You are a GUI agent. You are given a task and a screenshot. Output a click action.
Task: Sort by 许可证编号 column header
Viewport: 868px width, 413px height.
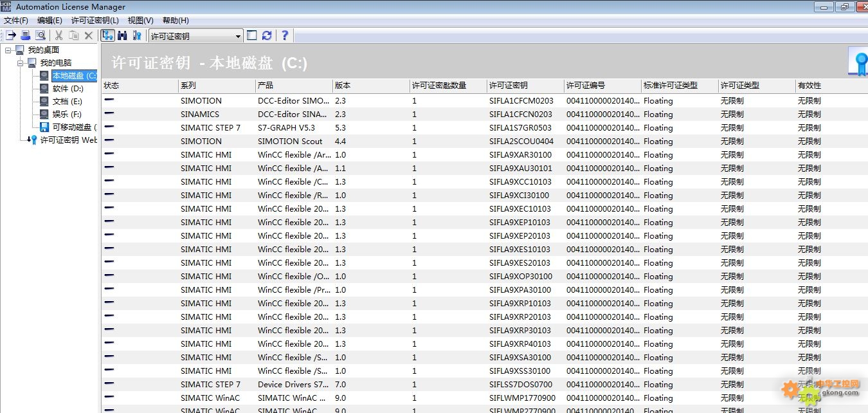point(602,86)
